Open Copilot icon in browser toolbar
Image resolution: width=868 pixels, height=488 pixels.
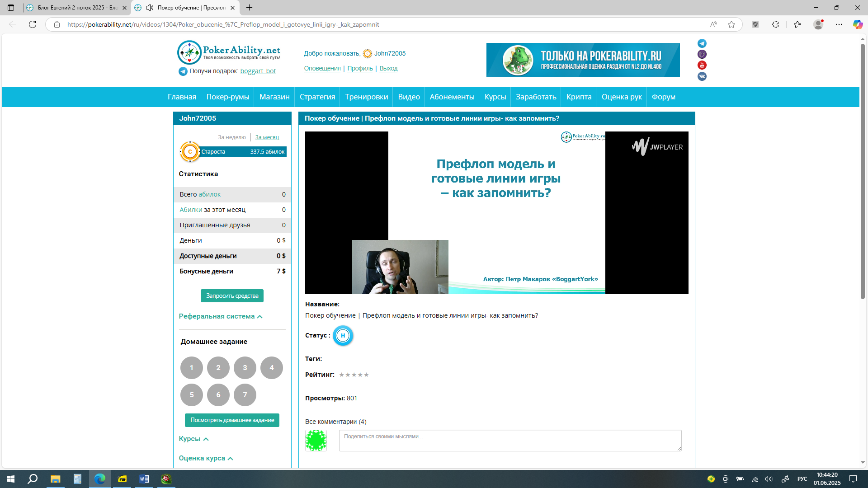(x=858, y=24)
